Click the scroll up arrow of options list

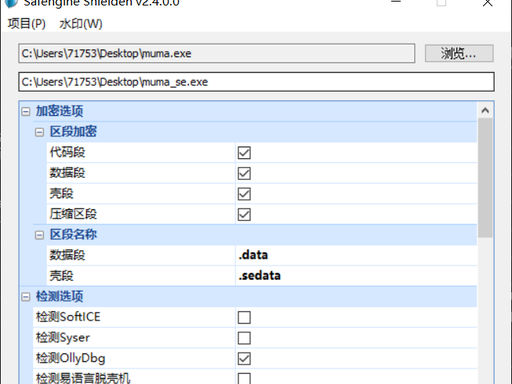click(485, 110)
